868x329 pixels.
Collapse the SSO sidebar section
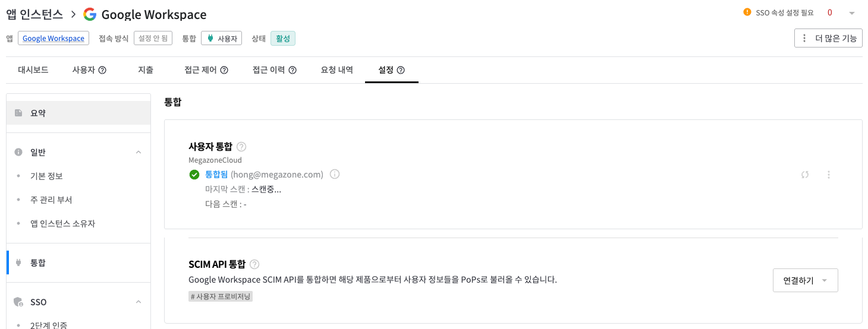click(139, 302)
